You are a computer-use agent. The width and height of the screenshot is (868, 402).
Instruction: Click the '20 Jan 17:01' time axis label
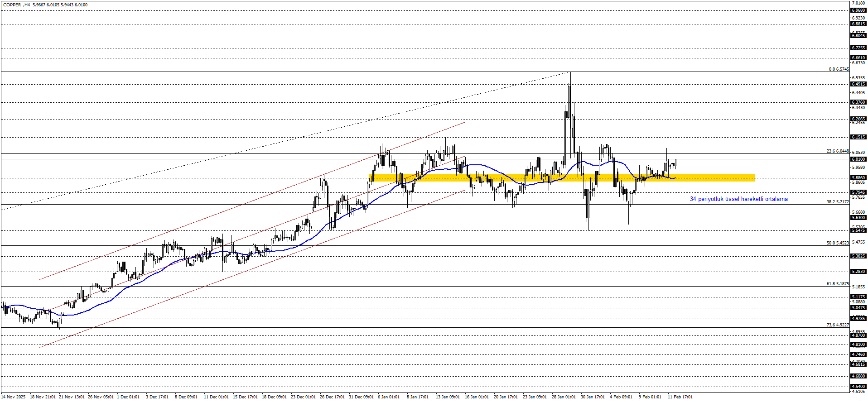506,397
